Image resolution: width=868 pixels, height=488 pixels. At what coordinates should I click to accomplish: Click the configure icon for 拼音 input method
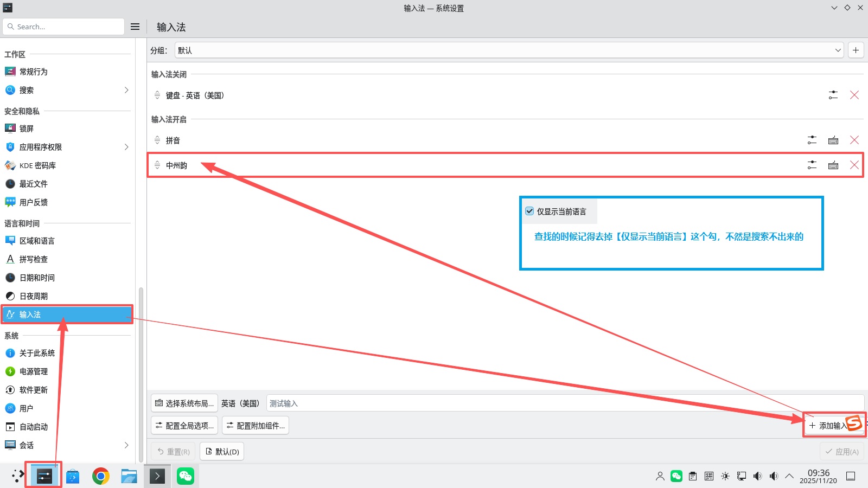pos(812,140)
